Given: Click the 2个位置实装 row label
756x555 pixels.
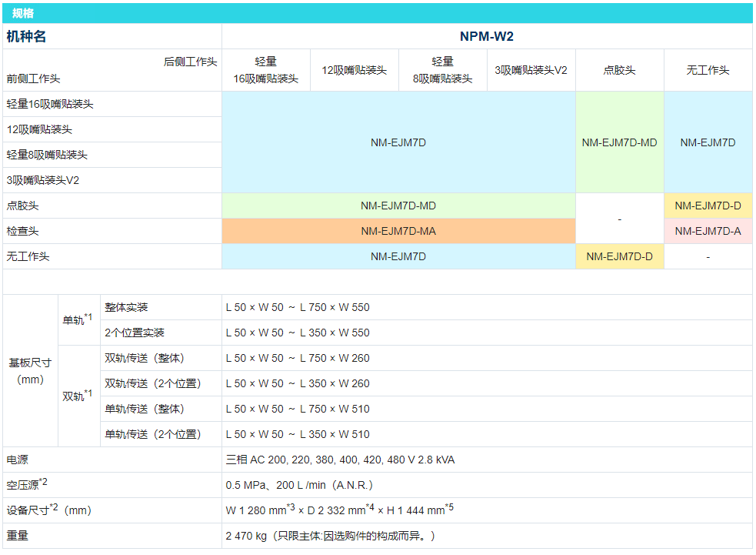Looking at the screenshot, I should click(x=135, y=333).
